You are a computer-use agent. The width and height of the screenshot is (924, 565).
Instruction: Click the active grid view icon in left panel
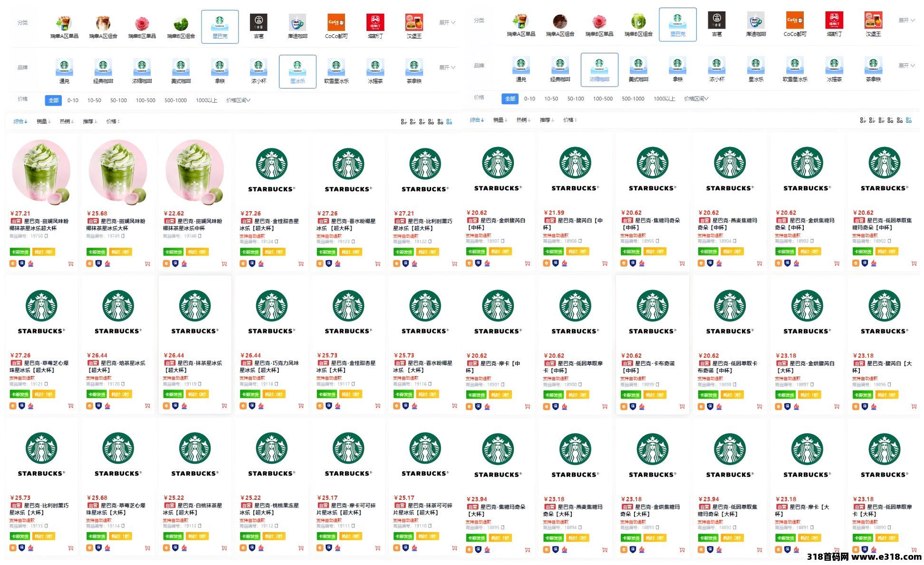point(449,122)
